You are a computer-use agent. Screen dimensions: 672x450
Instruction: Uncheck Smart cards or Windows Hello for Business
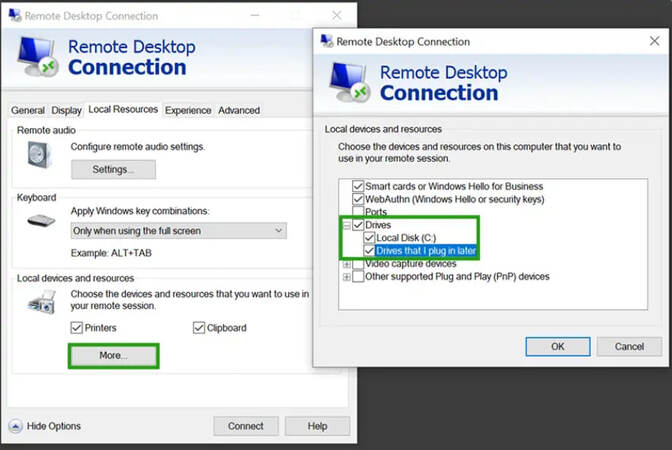[x=358, y=186]
